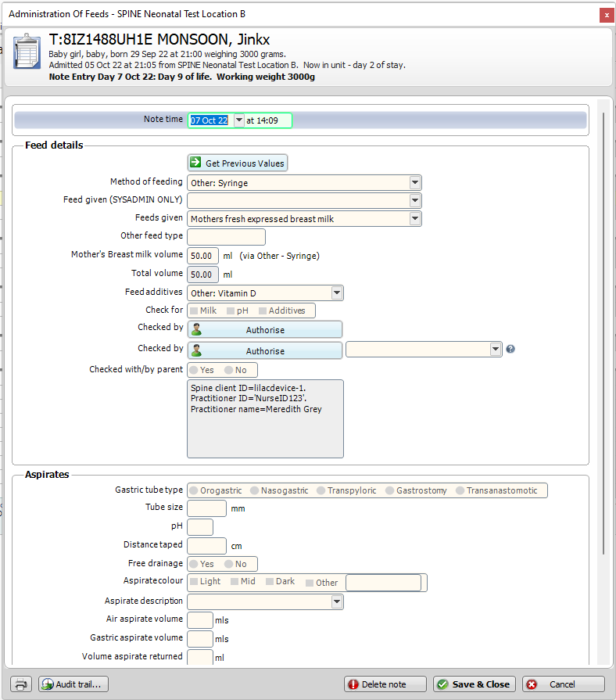
Task: Open Feeds given dropdown
Action: [x=415, y=218]
